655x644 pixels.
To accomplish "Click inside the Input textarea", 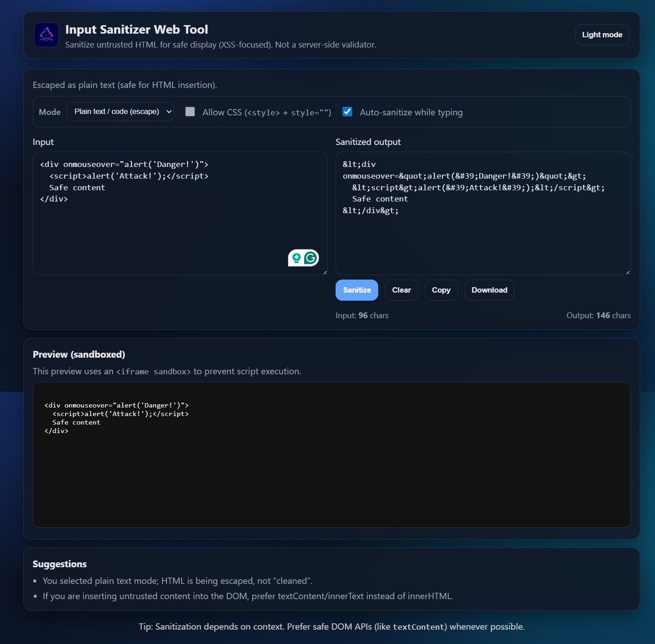I will (180, 214).
